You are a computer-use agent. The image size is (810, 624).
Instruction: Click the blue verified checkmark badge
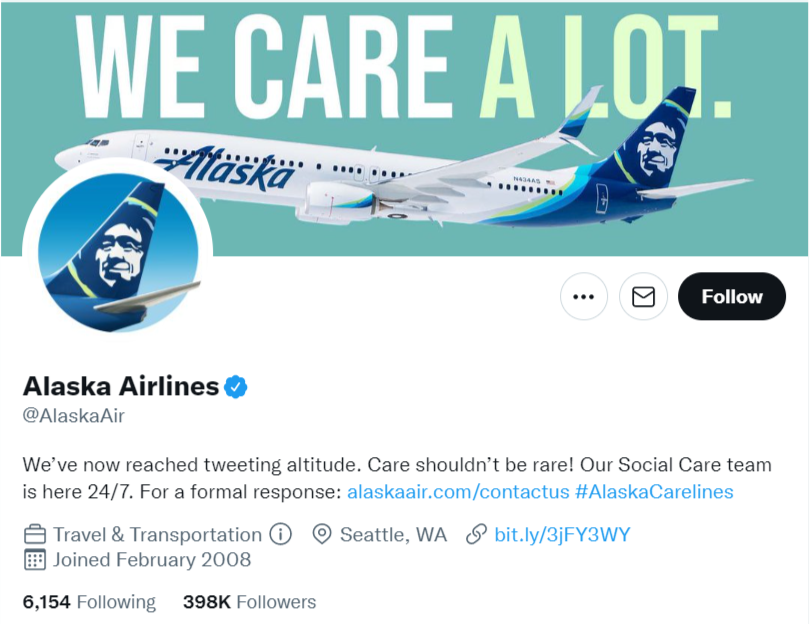236,386
